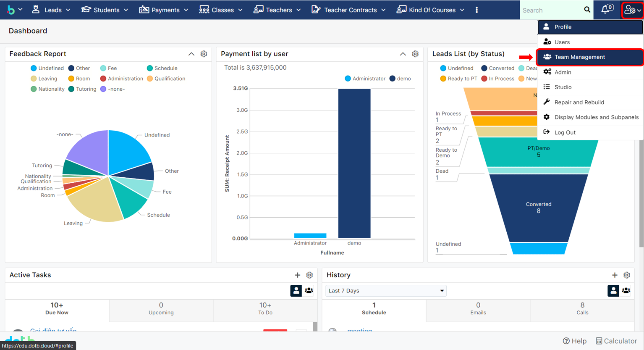
Task: Open Feedback Report settings gear
Action: tap(204, 54)
